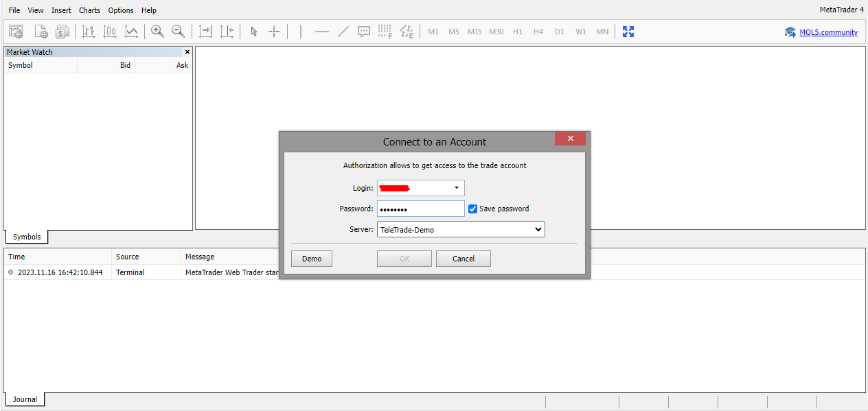Open the Server dropdown TeleTrade-Demo
868x411 pixels.
coord(461,230)
